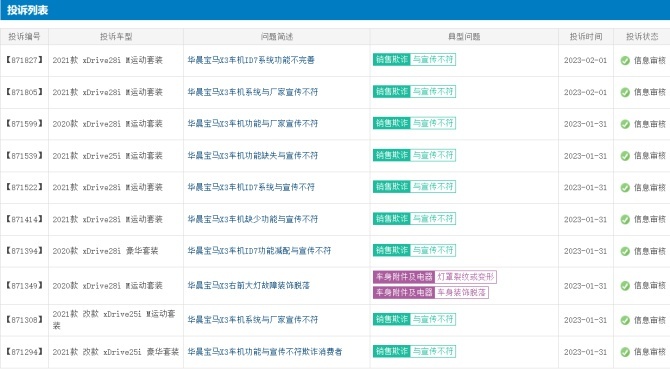Click the 投诉时间 column header

click(586, 37)
